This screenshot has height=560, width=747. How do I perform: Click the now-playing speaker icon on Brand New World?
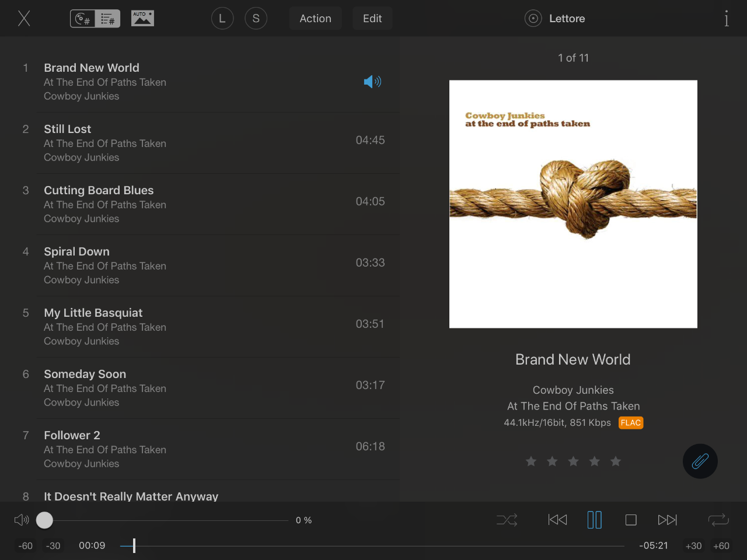pos(372,82)
